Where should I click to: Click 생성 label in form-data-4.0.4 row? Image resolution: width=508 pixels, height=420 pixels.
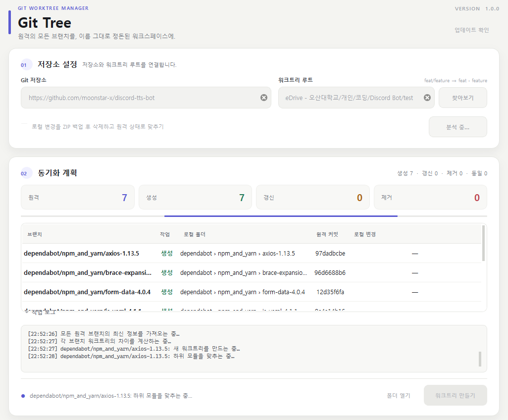[167, 292]
